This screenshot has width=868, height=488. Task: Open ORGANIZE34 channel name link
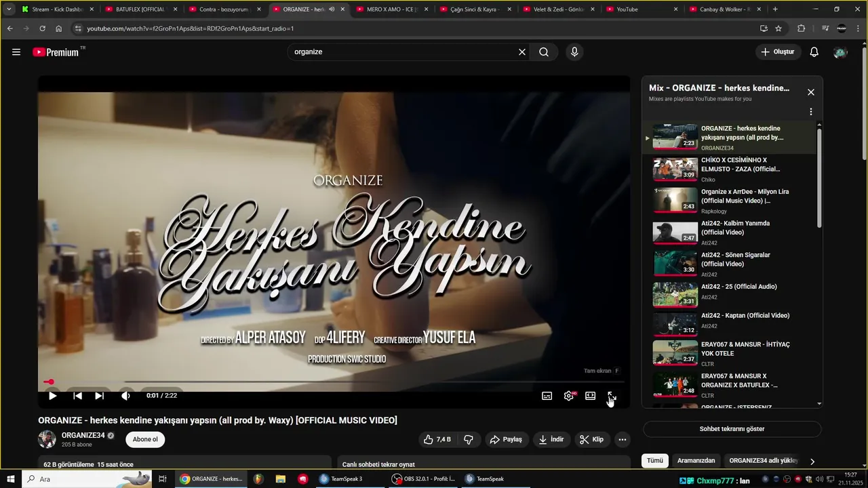(x=83, y=435)
